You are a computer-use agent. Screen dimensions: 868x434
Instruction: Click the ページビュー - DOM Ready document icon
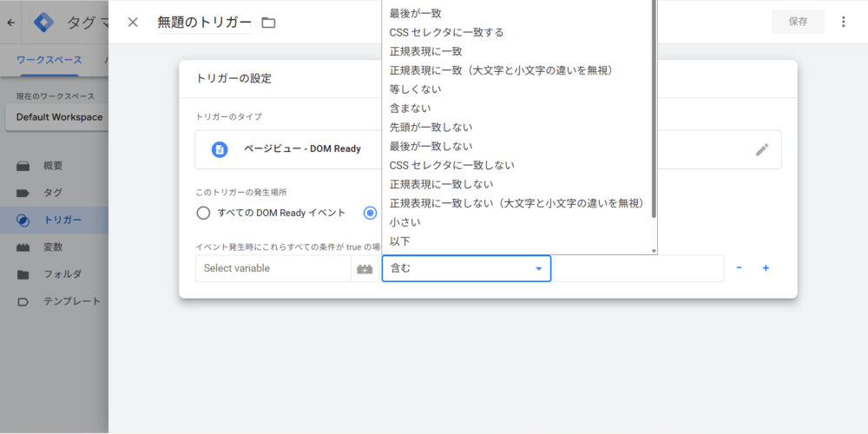(220, 149)
